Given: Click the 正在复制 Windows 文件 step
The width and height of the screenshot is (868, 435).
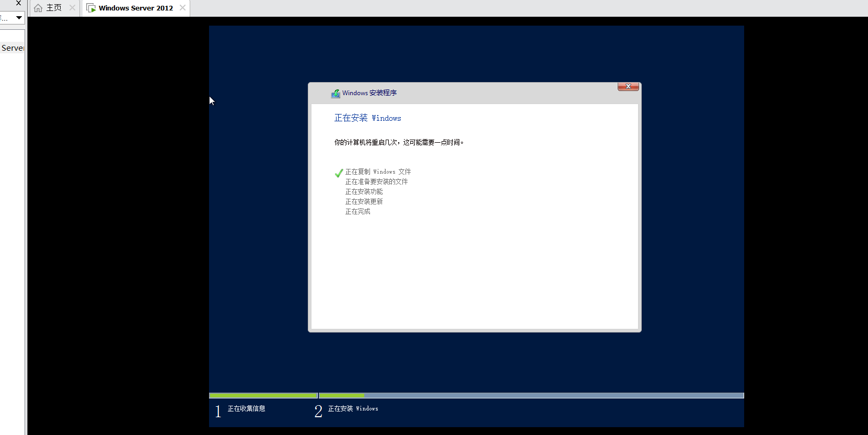Looking at the screenshot, I should (378, 171).
